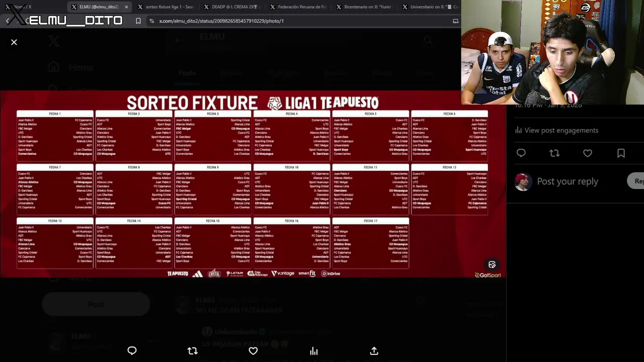
Task: Switch to the Universitario on X tab
Action: point(431,7)
